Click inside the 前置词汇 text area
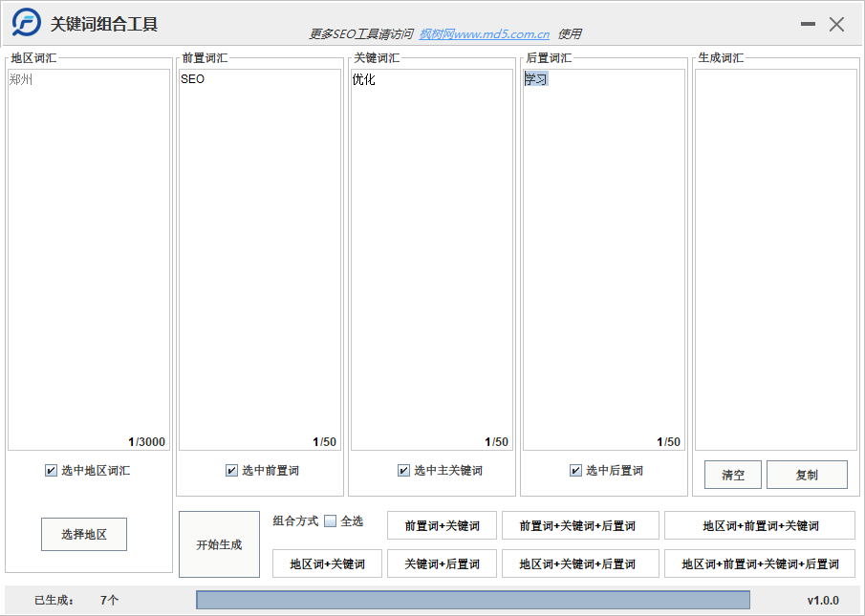Image resolution: width=865 pixels, height=616 pixels. (260, 260)
